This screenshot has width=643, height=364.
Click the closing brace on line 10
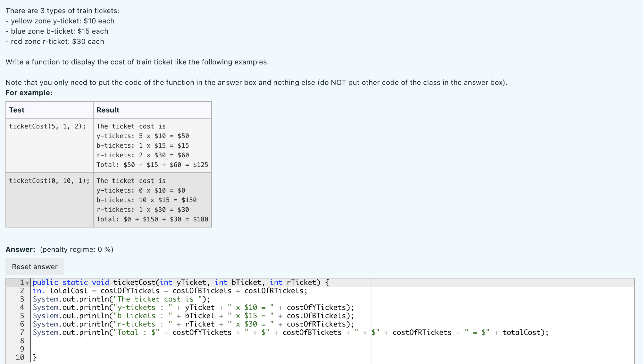[x=34, y=357]
